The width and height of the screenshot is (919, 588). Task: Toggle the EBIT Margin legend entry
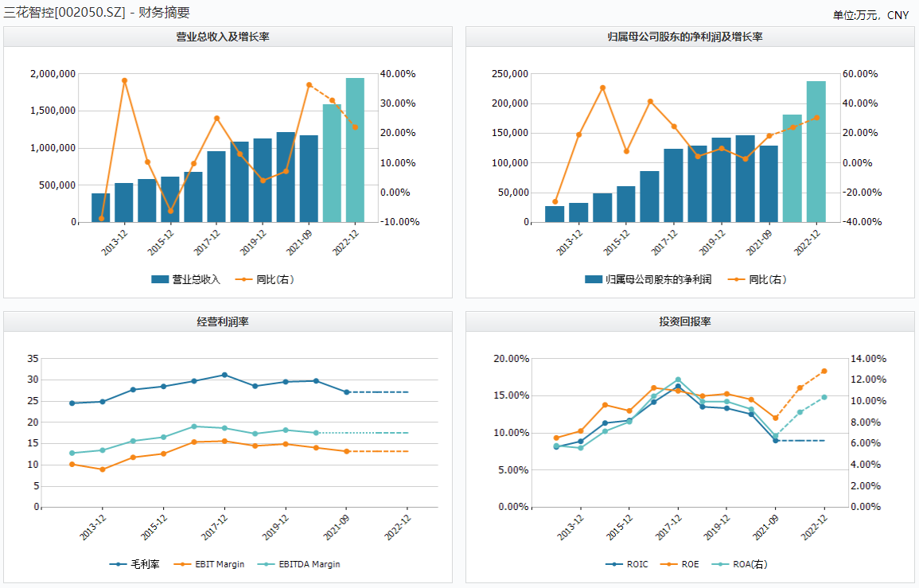(209, 565)
